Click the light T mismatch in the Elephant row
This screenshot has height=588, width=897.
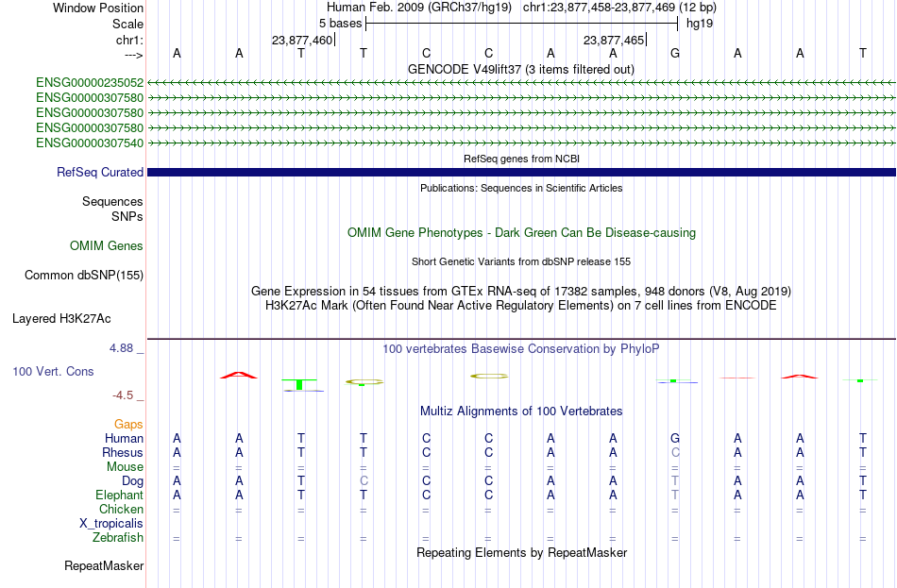point(675,496)
